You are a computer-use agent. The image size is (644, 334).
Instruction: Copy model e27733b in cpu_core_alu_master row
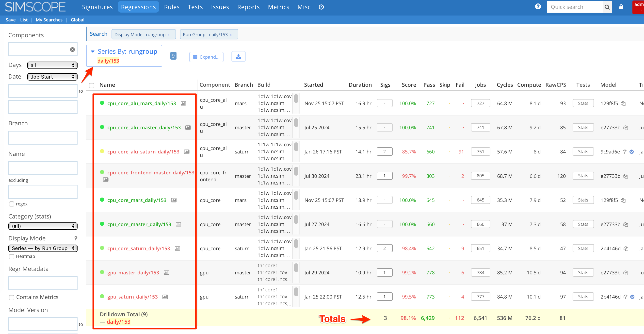tap(626, 127)
